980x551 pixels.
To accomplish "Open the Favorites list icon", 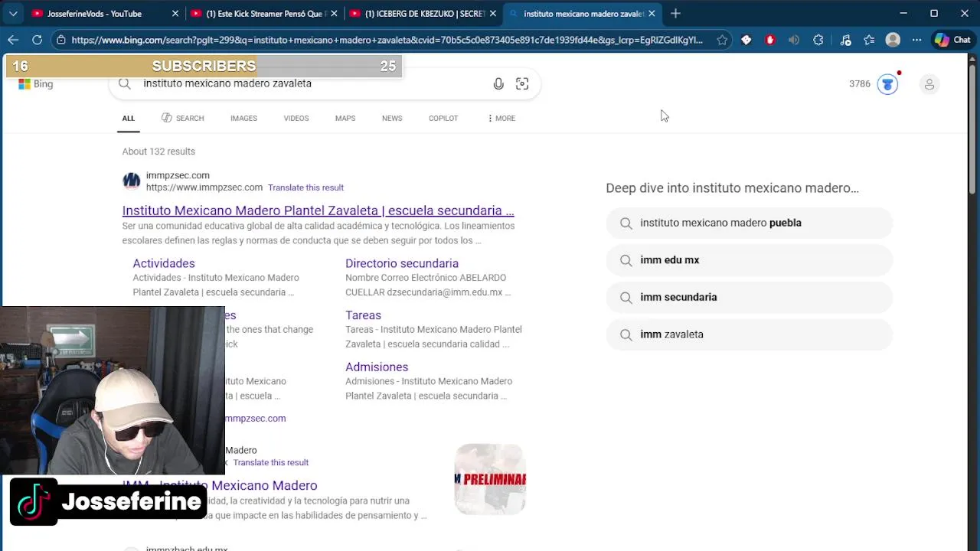I will pyautogui.click(x=869, y=40).
